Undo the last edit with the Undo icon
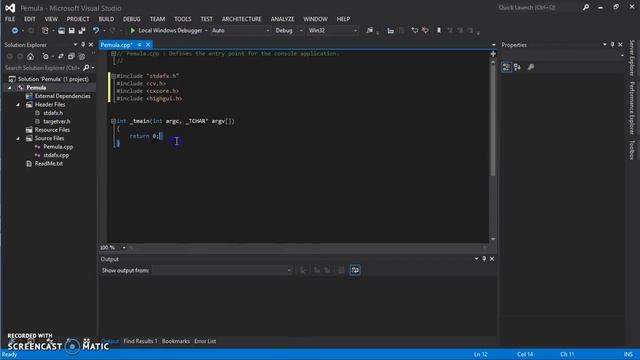The image size is (640, 360). (x=96, y=31)
